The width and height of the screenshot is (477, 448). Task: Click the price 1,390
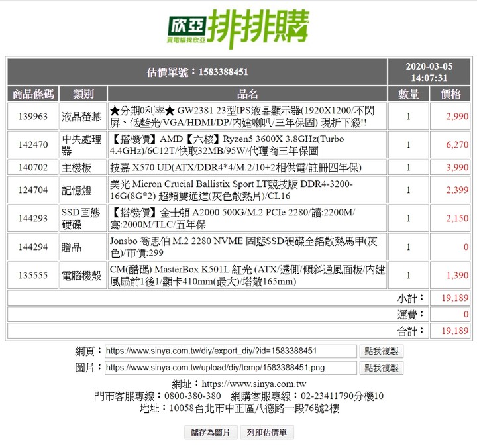[457, 276]
